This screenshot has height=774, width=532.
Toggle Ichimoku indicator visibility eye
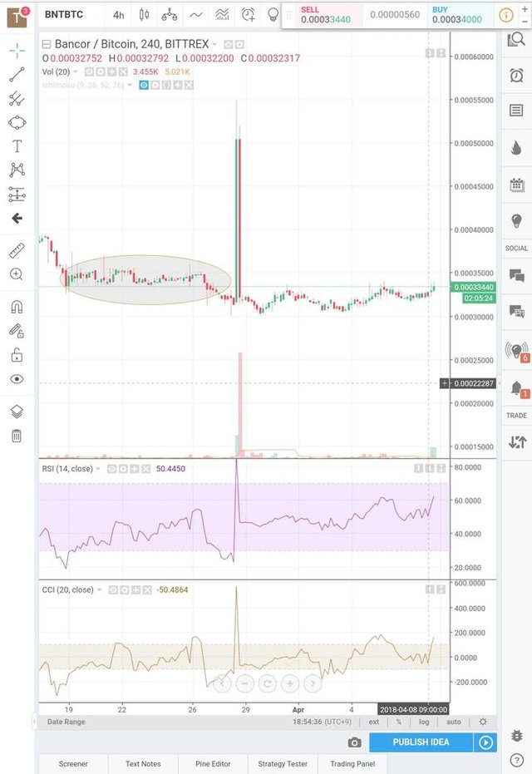(x=144, y=85)
